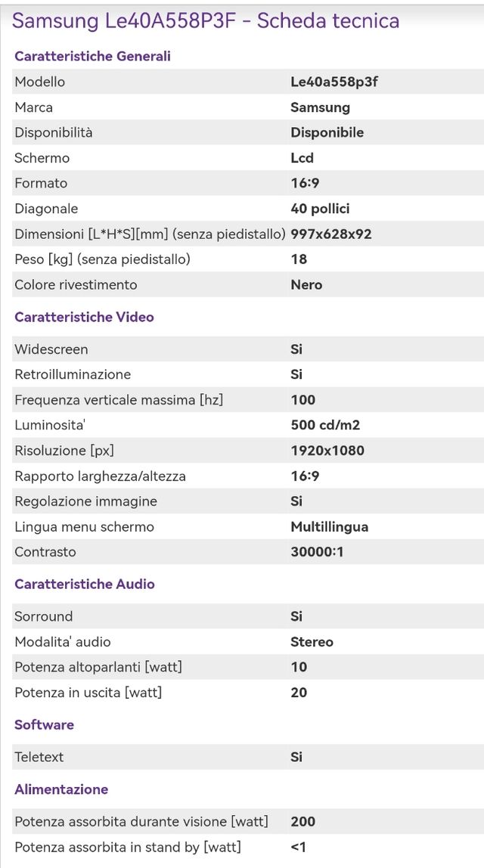Click the Teletext row label
484x868 pixels.
(39, 757)
